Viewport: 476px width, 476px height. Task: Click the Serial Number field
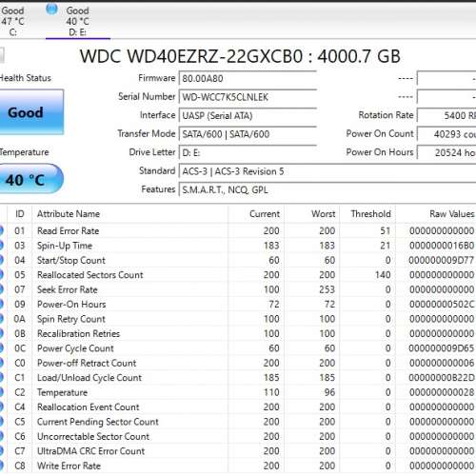click(x=248, y=97)
